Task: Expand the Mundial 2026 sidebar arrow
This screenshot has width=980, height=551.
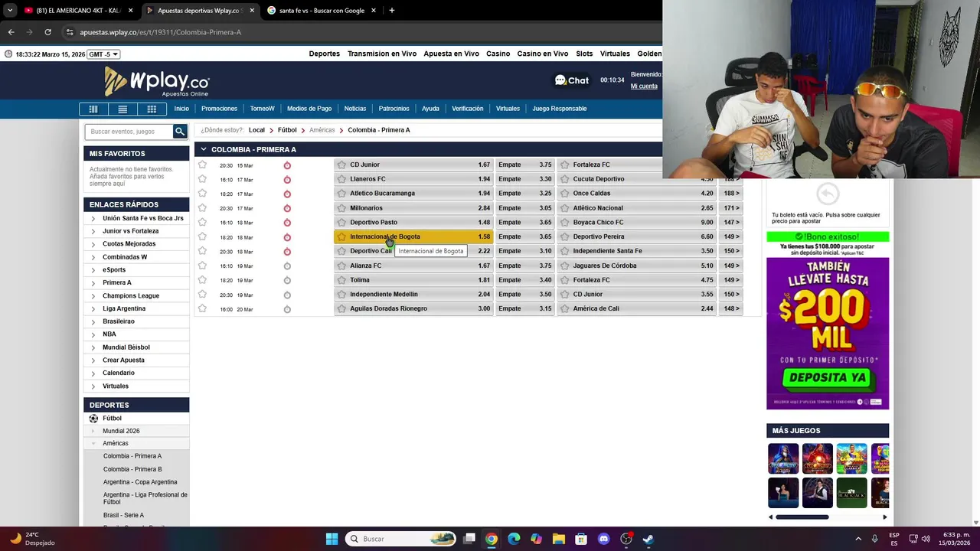Action: click(93, 431)
